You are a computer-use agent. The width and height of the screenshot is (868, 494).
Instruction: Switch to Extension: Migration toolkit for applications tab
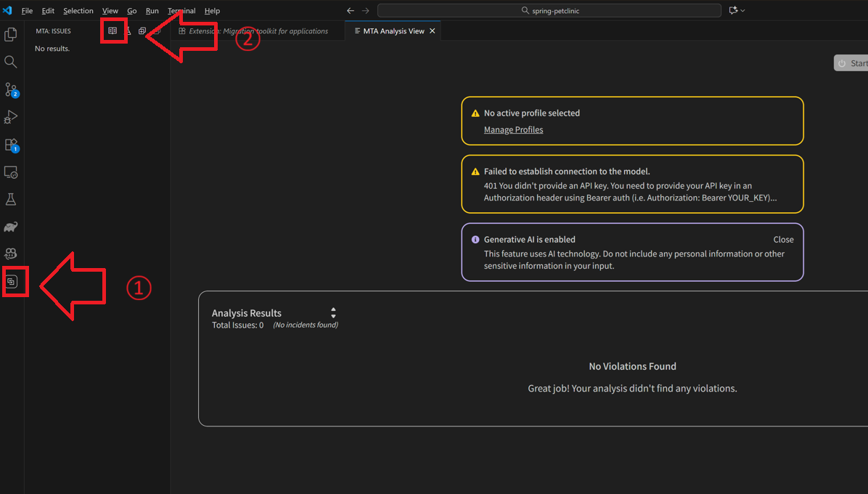(x=256, y=31)
